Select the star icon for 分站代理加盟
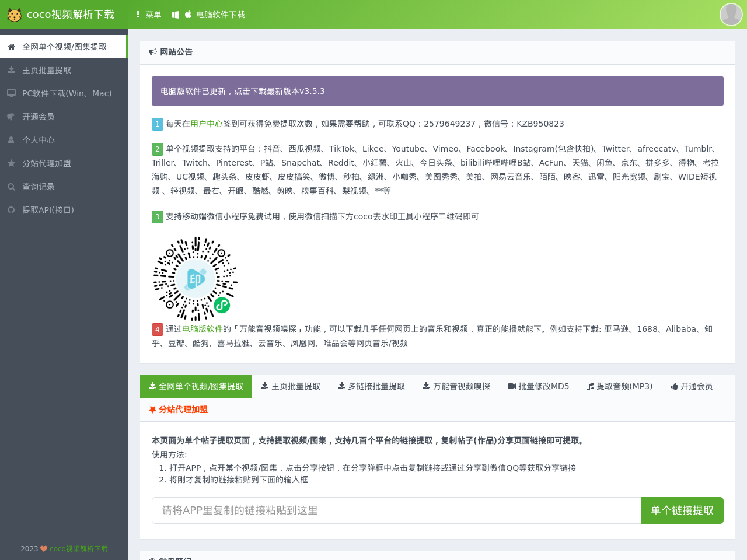Screen dimensions: 747x560 pos(11,163)
